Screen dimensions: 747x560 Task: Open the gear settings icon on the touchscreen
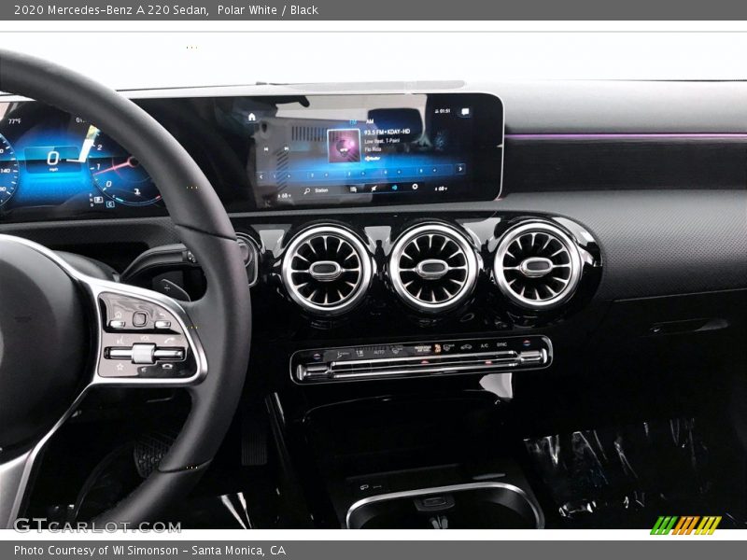(x=415, y=187)
